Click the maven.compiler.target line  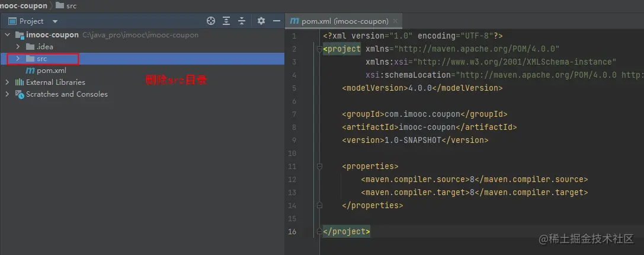pos(475,193)
